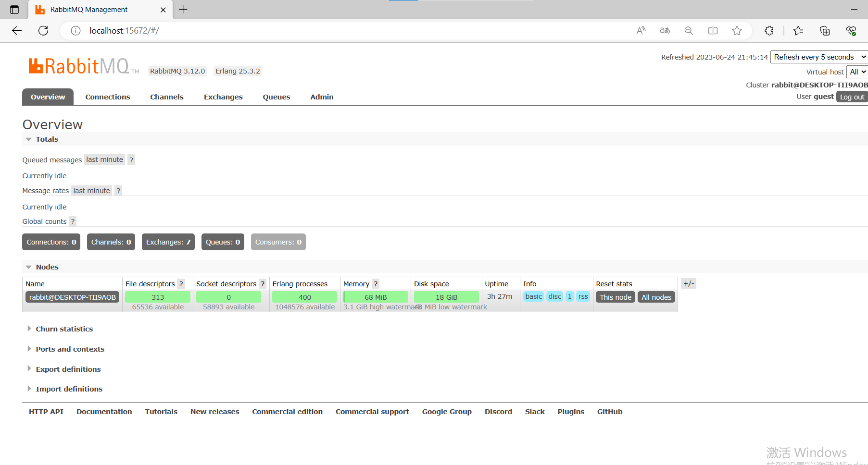
Task: Open a new browser tab
Action: coord(183,9)
